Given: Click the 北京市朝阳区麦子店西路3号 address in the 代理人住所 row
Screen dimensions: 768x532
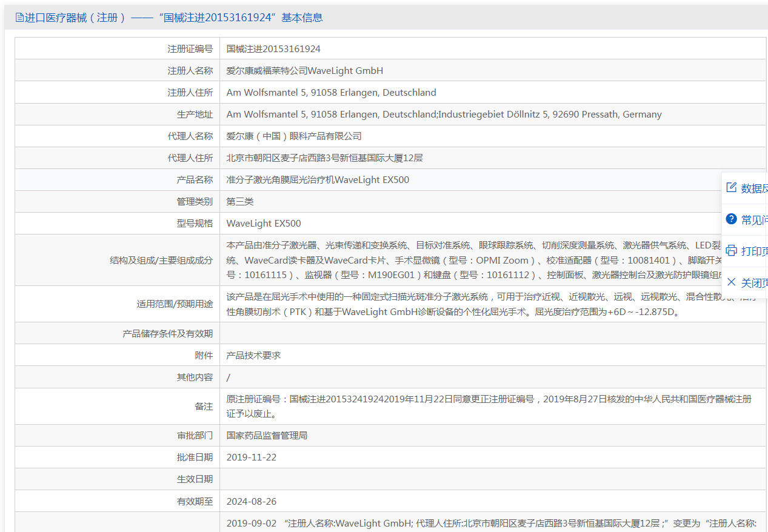Looking at the screenshot, I should click(324, 158).
